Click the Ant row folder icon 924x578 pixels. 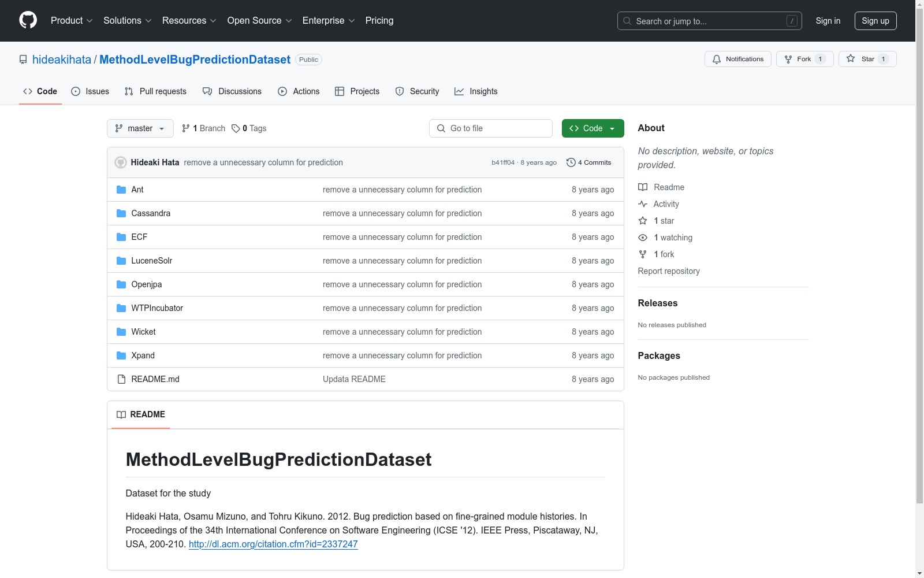pyautogui.click(x=121, y=190)
